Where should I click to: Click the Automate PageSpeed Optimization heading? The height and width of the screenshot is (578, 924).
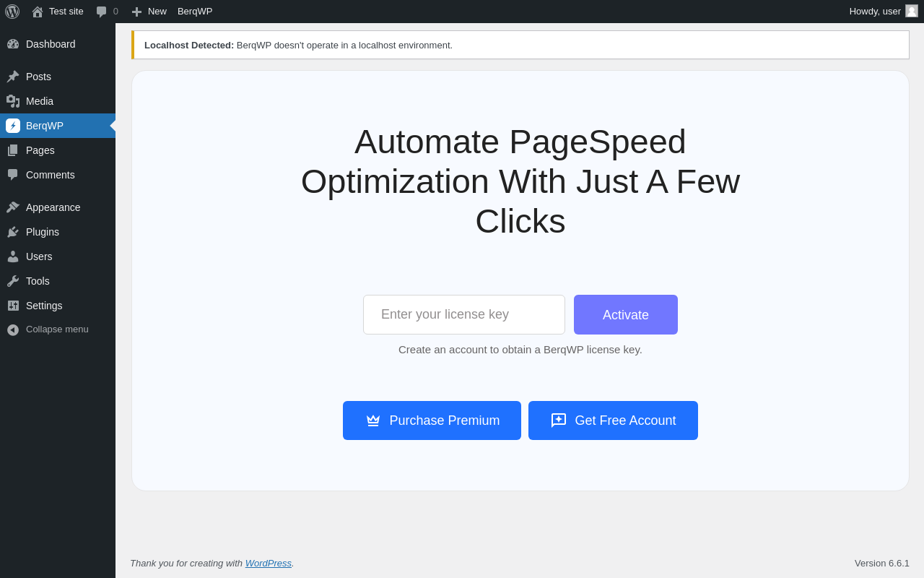[x=520, y=181]
